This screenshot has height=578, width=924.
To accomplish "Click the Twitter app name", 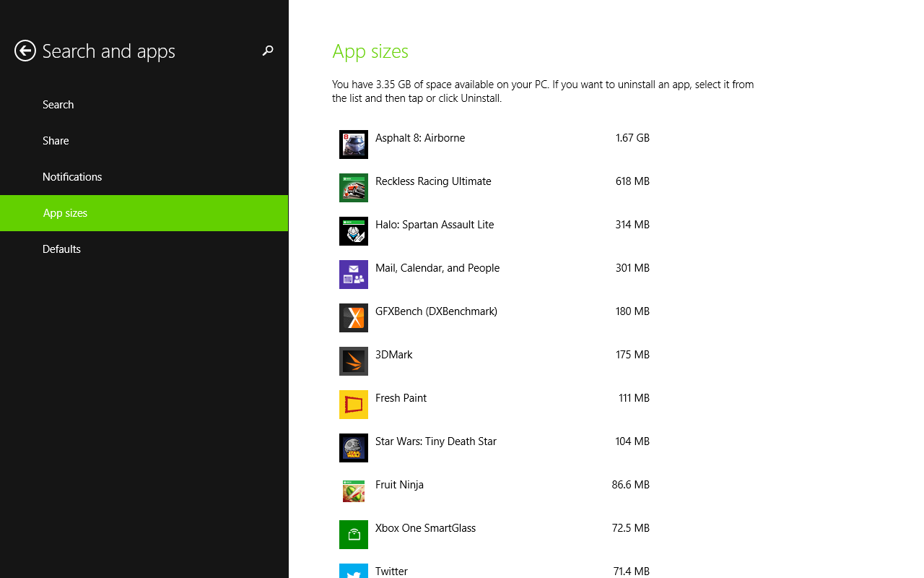I will 391,571.
